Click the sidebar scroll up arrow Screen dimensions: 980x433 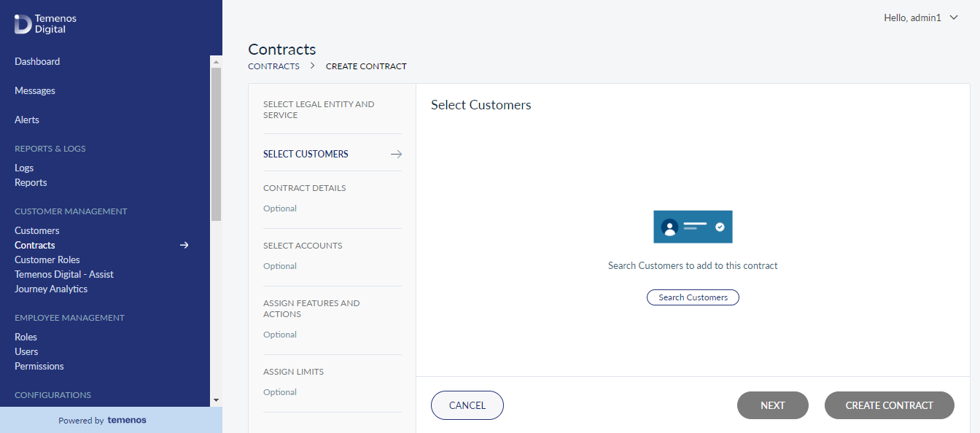216,62
